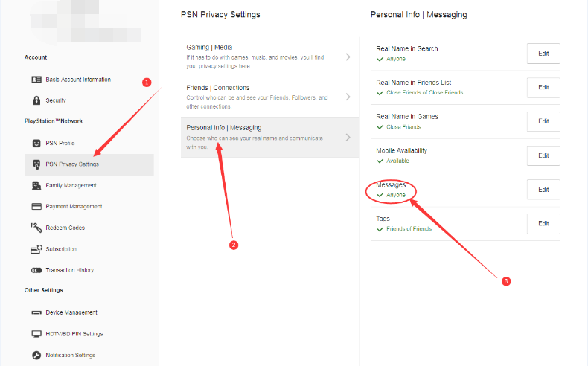Click the 'Anyone' value under Real Name in Search
588x366 pixels.
point(396,59)
